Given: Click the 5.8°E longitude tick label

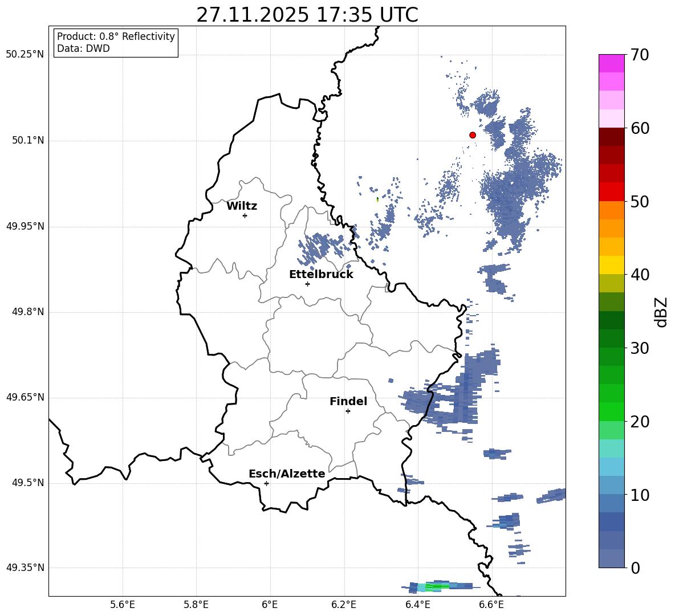Looking at the screenshot, I should click(x=196, y=605).
